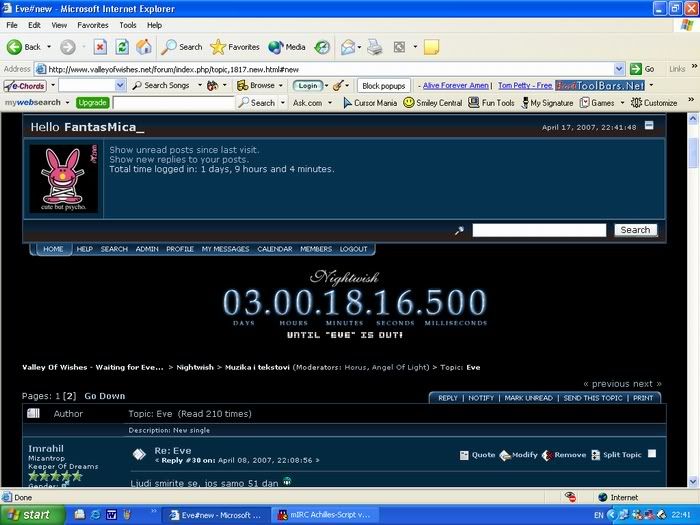Click Nightwish breadcrumb link
This screenshot has width=700, height=525.
click(195, 367)
